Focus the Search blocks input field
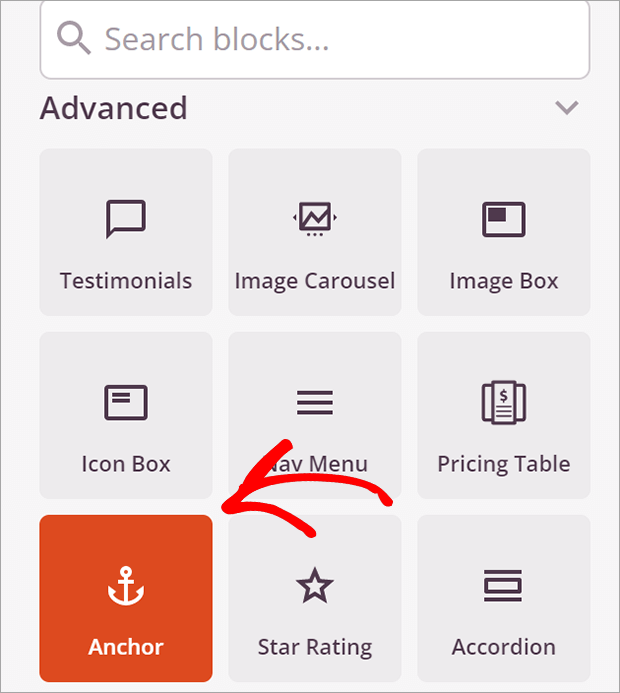Screen dimensions: 620x693 (x=315, y=39)
